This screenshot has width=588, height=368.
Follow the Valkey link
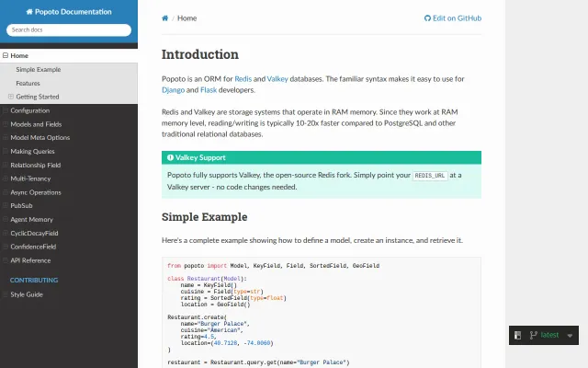pyautogui.click(x=277, y=79)
